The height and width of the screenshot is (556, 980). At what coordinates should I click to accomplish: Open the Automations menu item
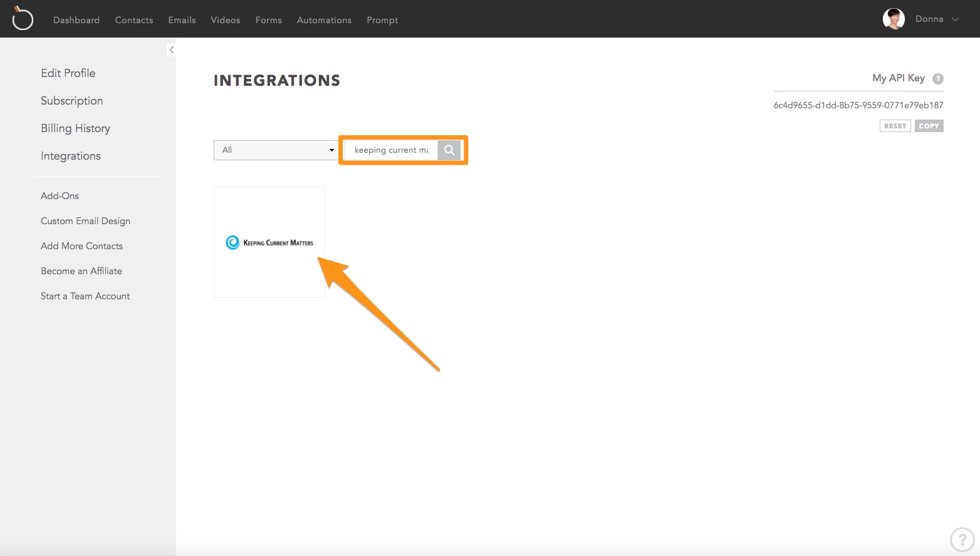(324, 20)
